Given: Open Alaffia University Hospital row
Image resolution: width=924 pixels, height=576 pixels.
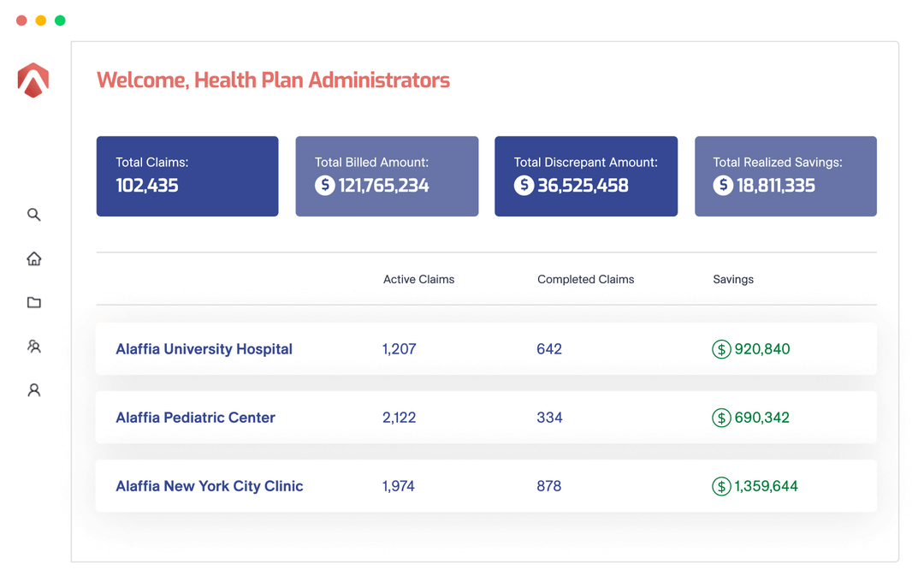Looking at the screenshot, I should coord(204,349).
